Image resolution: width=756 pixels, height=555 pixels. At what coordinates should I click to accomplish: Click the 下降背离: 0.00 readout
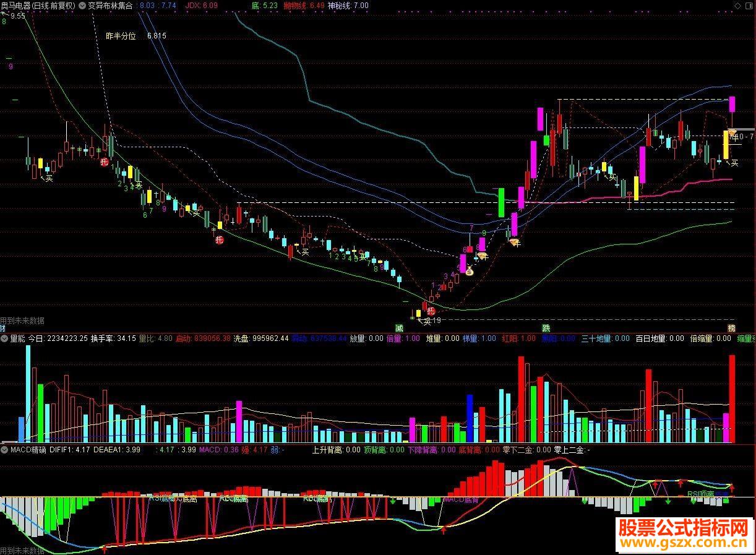pyautogui.click(x=431, y=450)
